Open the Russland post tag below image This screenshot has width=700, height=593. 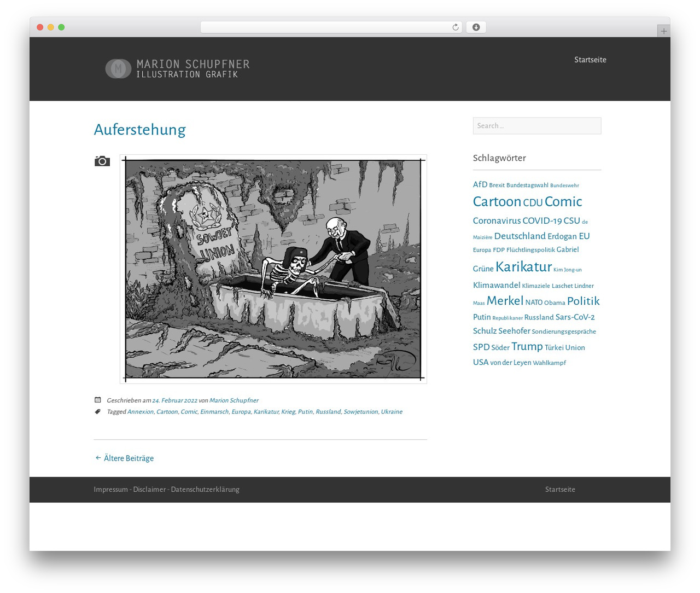tap(328, 412)
